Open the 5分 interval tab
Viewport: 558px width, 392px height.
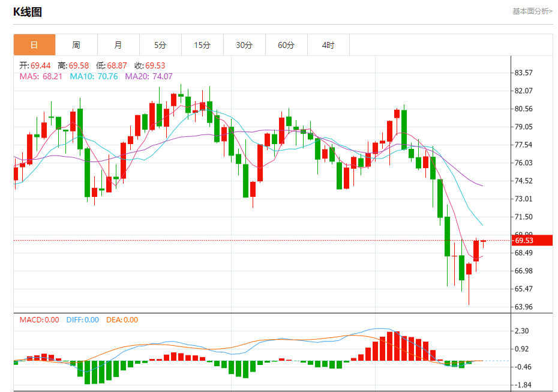pyautogui.click(x=160, y=45)
